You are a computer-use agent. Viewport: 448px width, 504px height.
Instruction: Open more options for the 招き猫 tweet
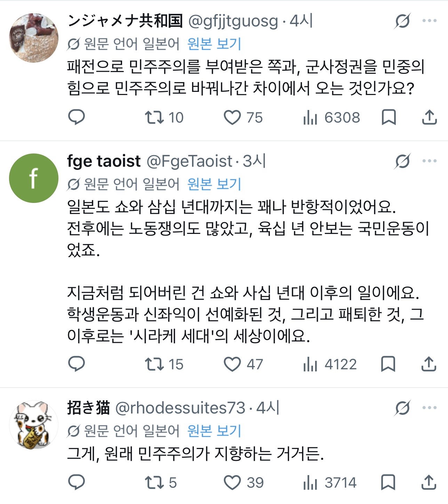coord(430,408)
